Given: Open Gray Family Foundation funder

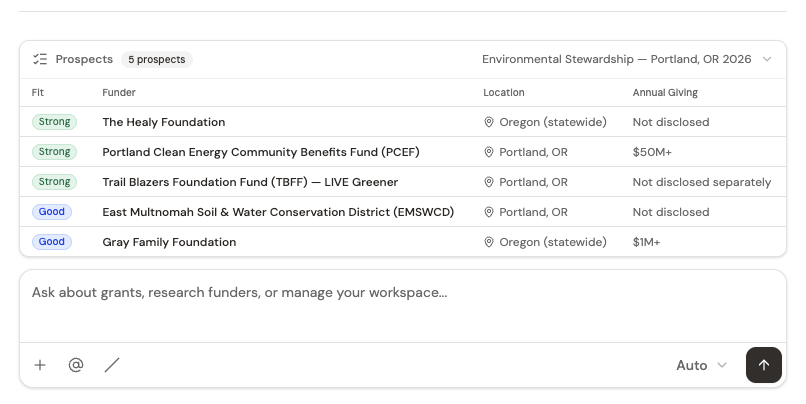Looking at the screenshot, I should [169, 242].
